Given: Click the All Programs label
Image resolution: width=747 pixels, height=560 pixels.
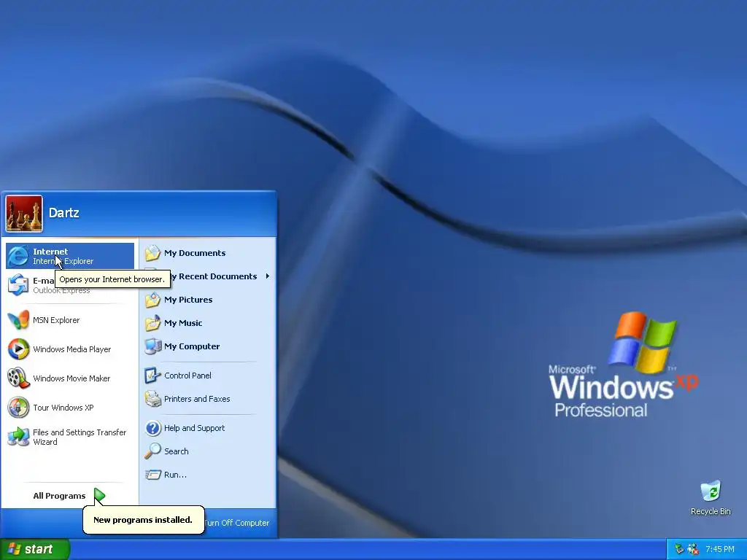Looking at the screenshot, I should [59, 496].
